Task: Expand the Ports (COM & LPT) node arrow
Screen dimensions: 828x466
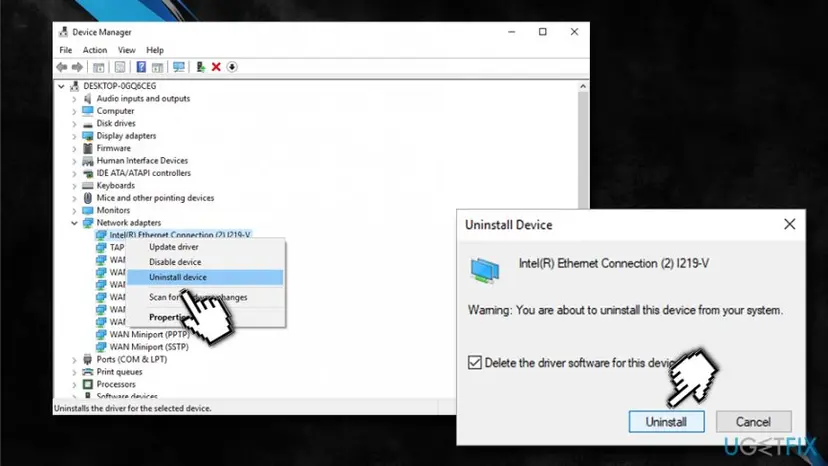Action: click(x=74, y=360)
